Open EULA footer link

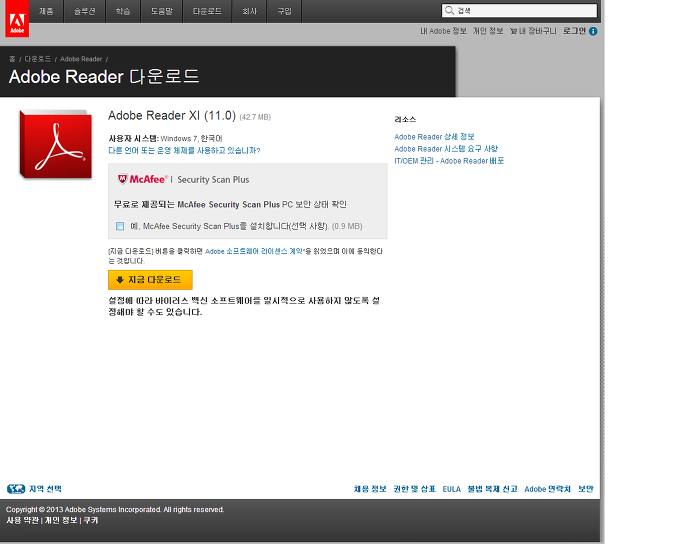(452, 489)
